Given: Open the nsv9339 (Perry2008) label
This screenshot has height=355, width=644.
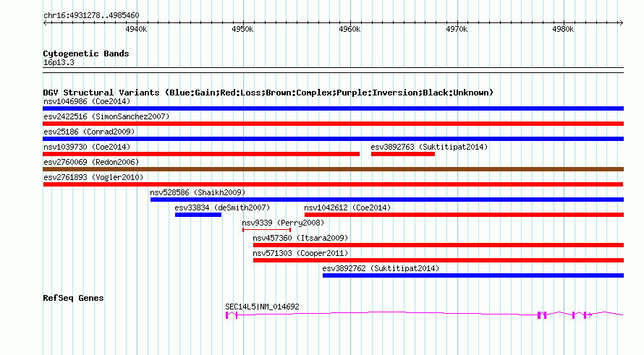Looking at the screenshot, I should point(283,223).
